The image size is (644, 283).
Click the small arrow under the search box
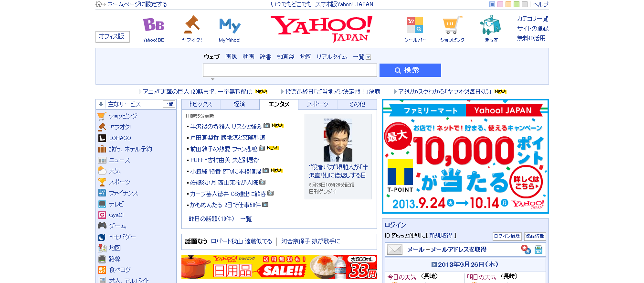click(x=213, y=79)
